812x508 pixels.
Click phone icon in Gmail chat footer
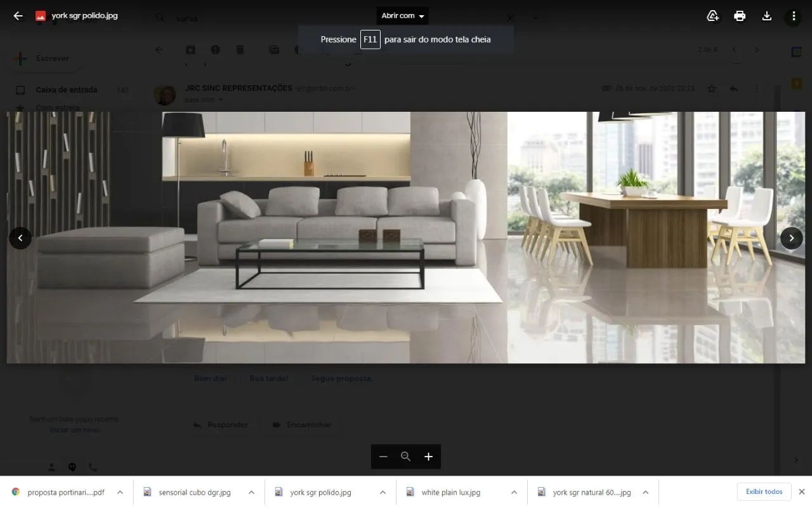tap(93, 467)
